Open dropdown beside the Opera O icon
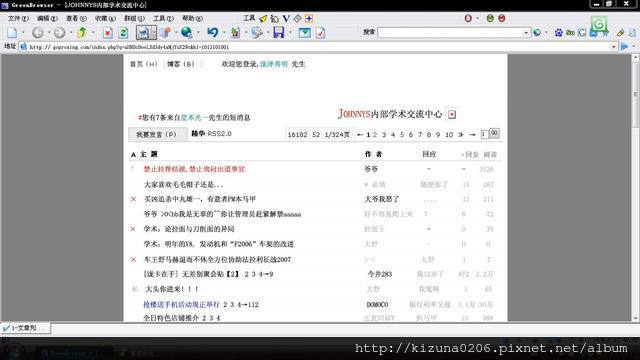This screenshot has width=640, height=360. pos(478,18)
